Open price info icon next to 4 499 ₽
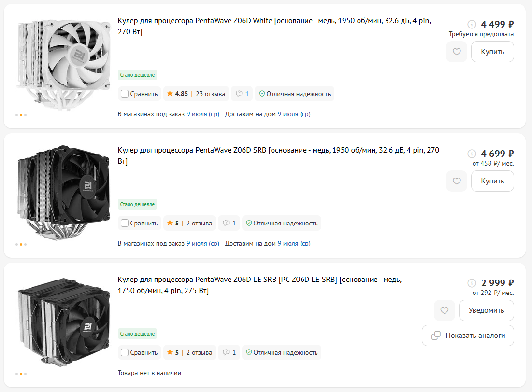The width and height of the screenshot is (532, 392). 472,24
